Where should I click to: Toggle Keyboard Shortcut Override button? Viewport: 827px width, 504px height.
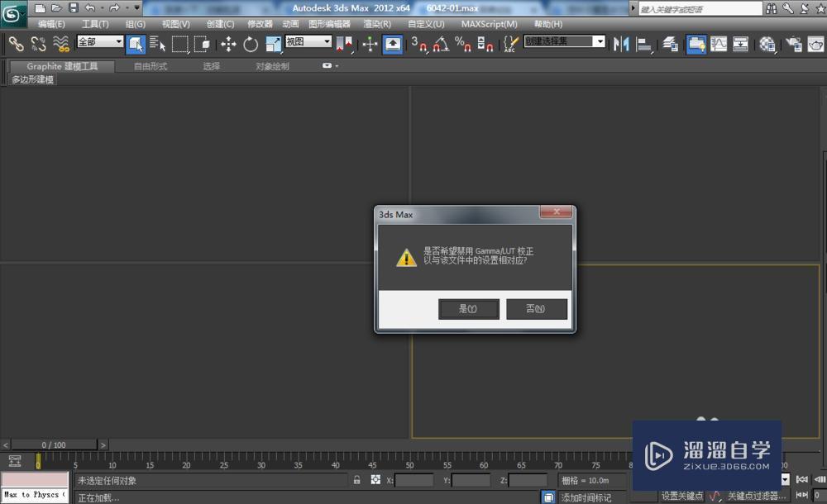pos(393,45)
